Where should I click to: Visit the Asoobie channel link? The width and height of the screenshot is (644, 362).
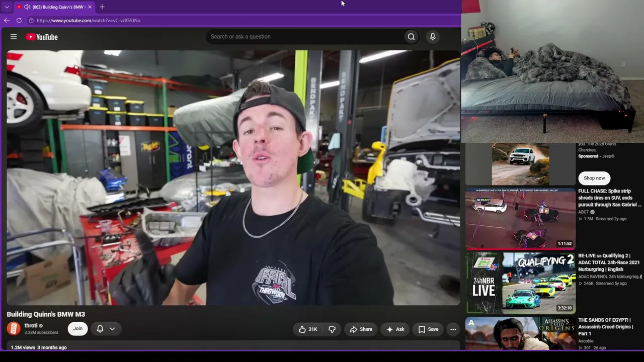pos(586,341)
